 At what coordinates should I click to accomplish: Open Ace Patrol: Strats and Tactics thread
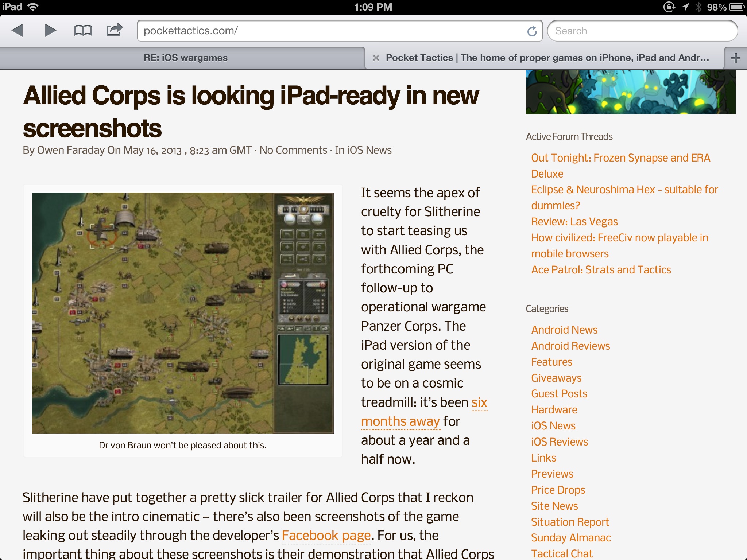601,270
